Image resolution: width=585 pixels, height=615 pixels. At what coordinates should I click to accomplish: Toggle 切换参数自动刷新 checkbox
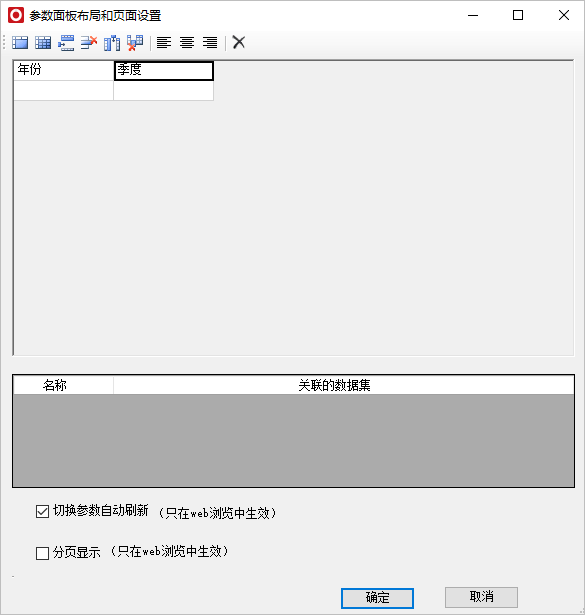pyautogui.click(x=42, y=511)
